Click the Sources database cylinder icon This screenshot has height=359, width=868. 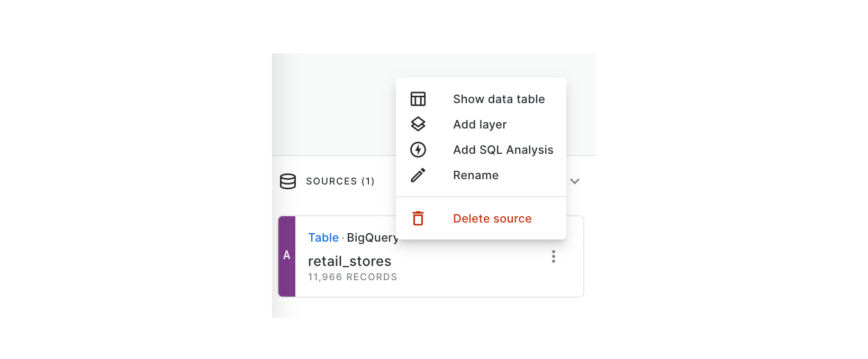(x=288, y=181)
